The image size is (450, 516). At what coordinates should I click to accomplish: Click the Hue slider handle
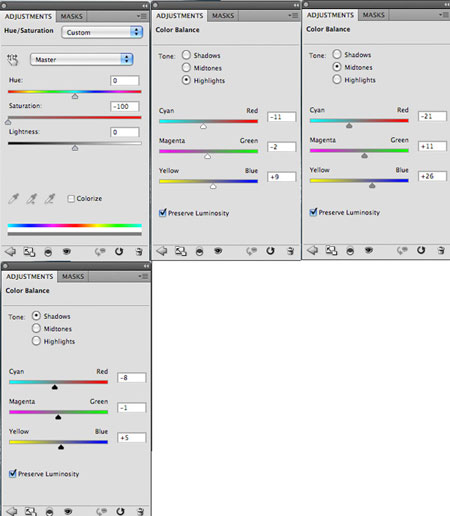coord(75,96)
